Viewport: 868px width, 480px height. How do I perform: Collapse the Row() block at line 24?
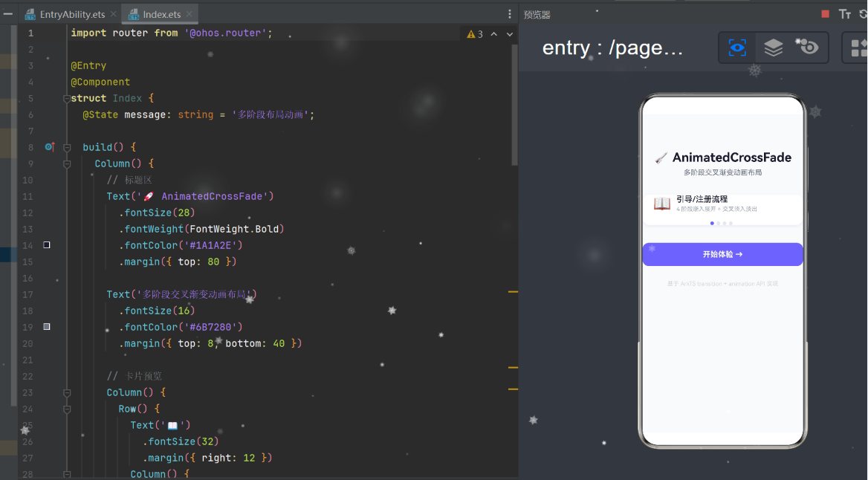click(x=67, y=409)
